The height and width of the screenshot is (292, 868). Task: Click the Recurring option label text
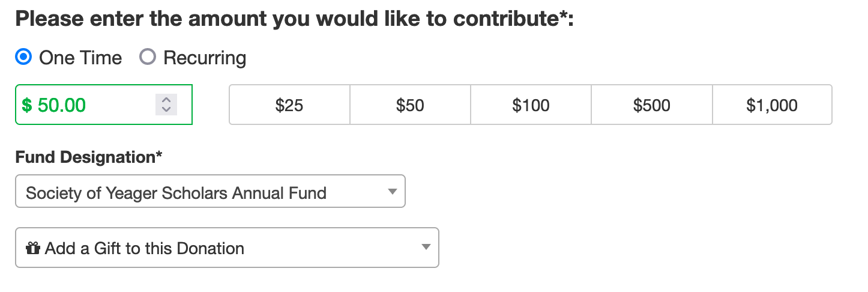pyautogui.click(x=204, y=58)
